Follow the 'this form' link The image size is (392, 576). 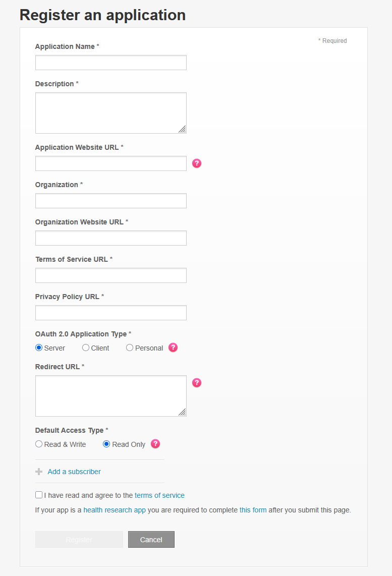(x=253, y=510)
